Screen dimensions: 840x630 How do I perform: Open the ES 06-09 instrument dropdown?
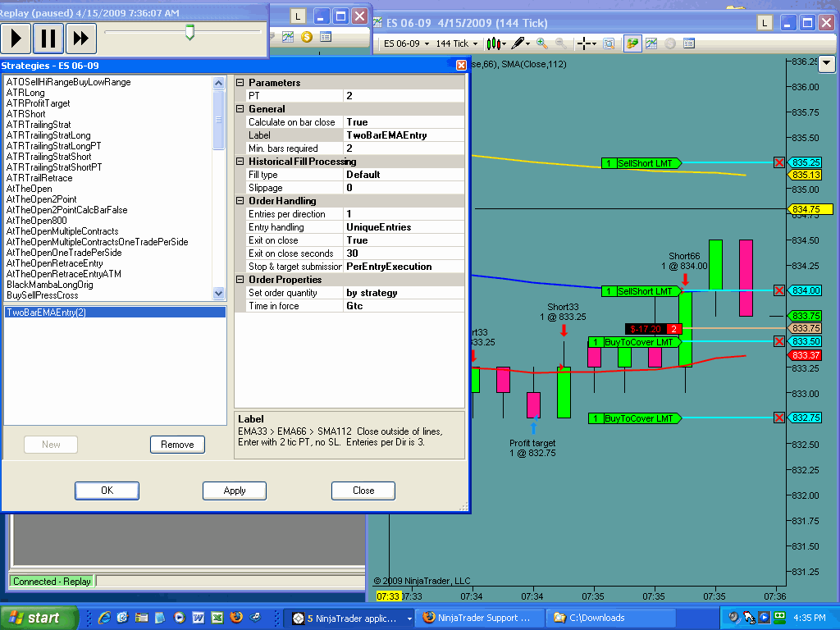click(406, 43)
